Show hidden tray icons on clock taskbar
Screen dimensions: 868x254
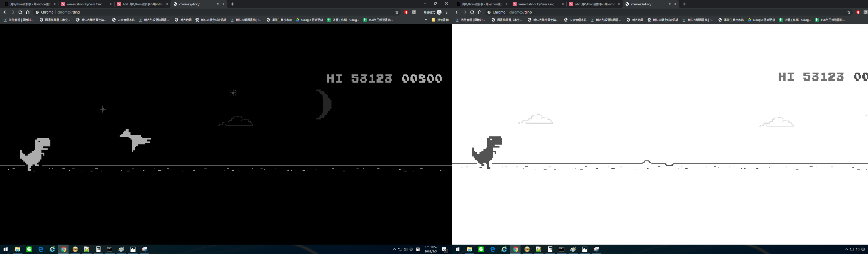[394, 249]
